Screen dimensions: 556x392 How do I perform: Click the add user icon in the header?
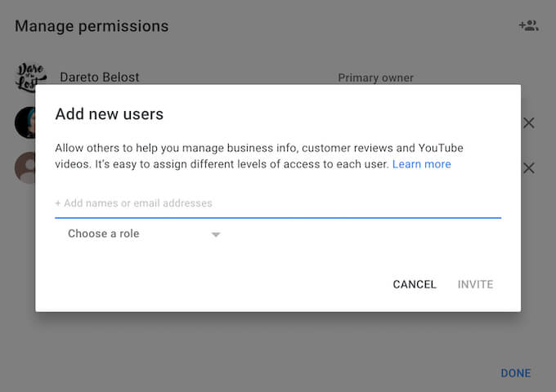[528, 25]
